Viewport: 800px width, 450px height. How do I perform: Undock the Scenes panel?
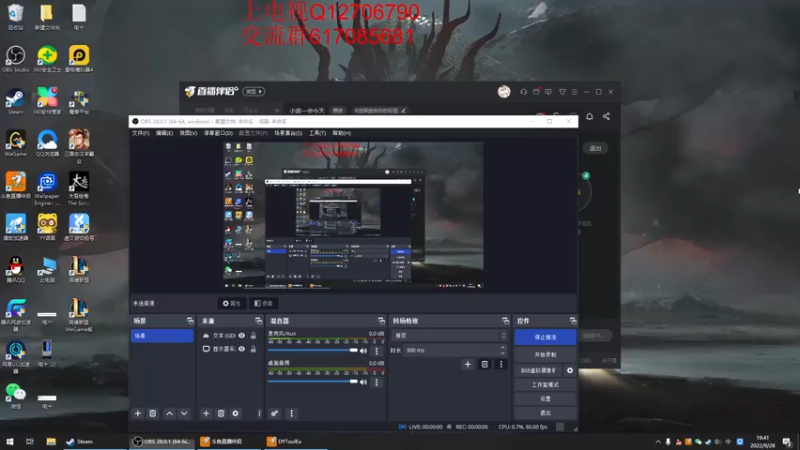(x=190, y=321)
